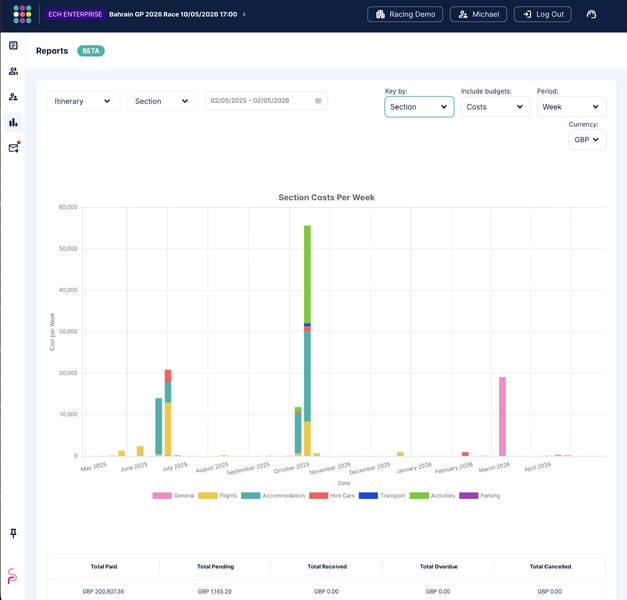Open the user management sidebar icon
Viewport: 627px width, 600px height.
pyautogui.click(x=13, y=97)
